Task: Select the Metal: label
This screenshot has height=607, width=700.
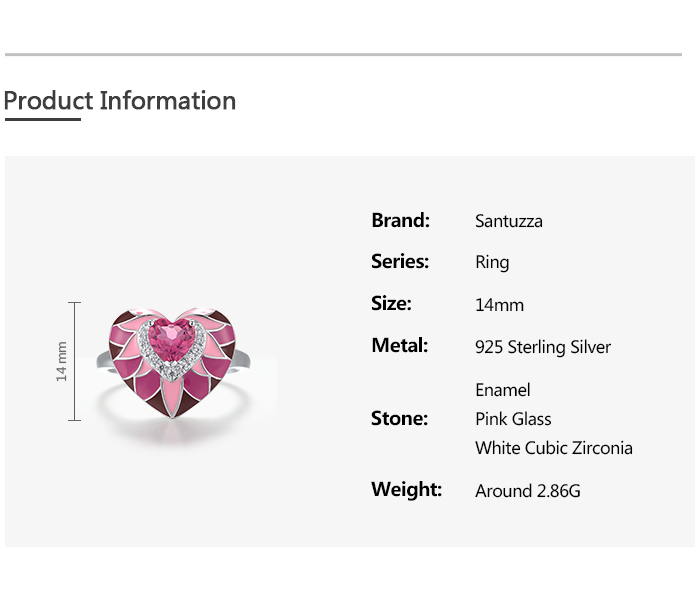Action: tap(399, 346)
